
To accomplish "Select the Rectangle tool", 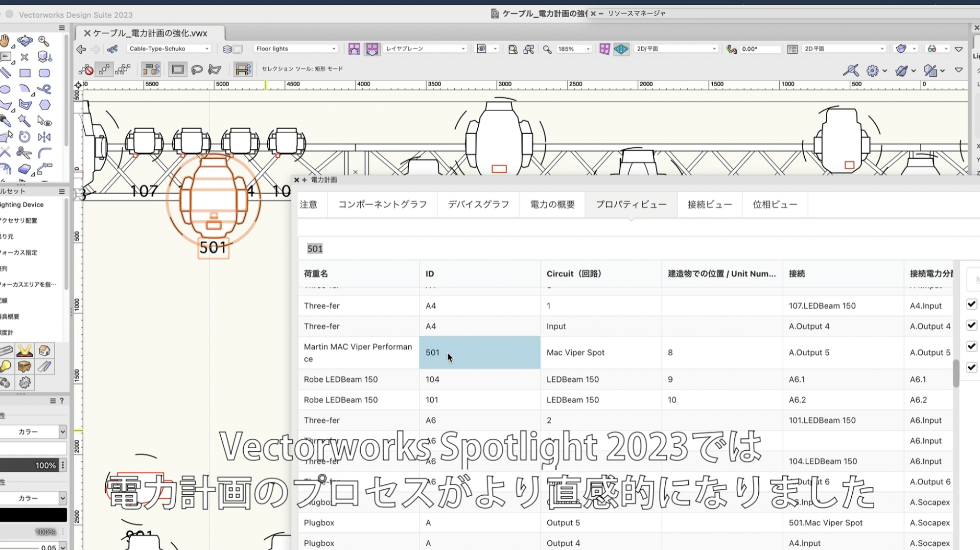I will click(25, 73).
